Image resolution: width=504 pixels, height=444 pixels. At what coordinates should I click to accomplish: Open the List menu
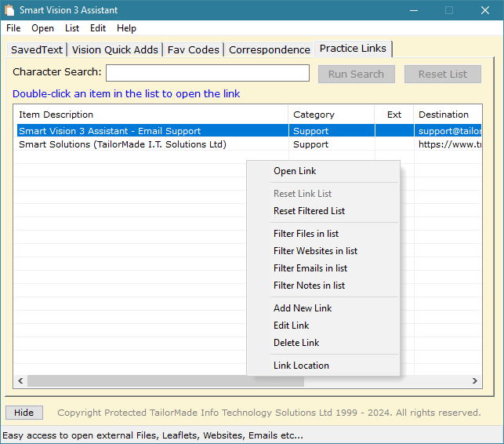point(71,28)
